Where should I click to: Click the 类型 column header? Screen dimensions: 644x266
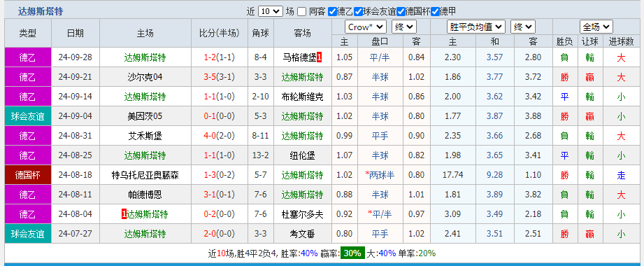click(x=28, y=34)
